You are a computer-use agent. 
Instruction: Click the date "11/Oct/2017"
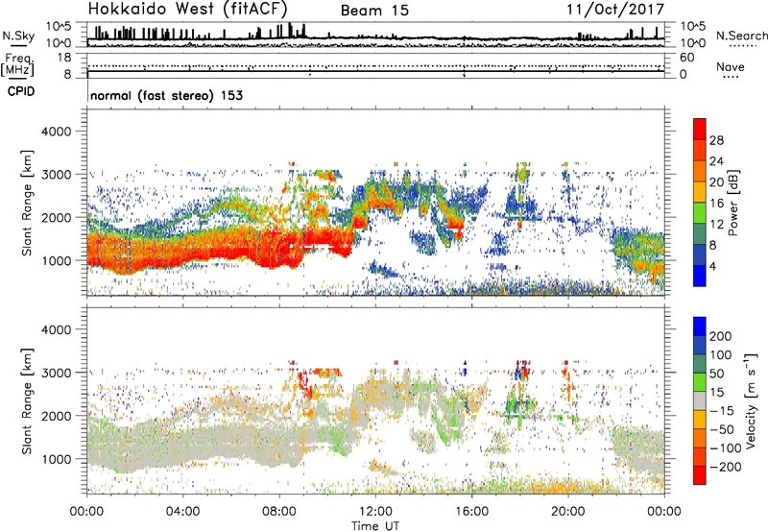click(615, 10)
